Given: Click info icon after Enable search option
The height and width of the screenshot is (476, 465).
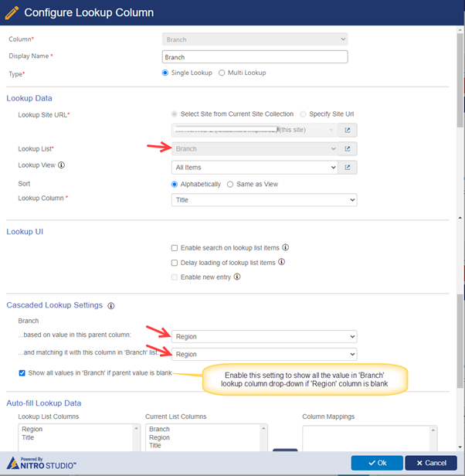Looking at the screenshot, I should [286, 248].
